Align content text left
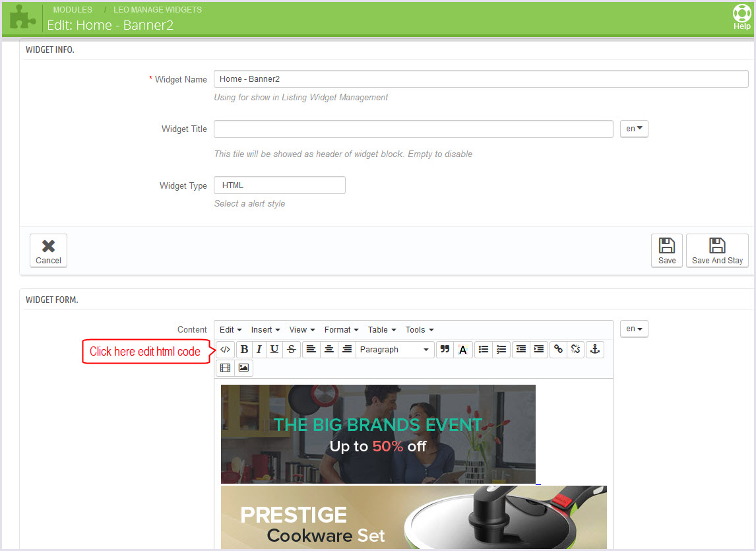Viewport: 756px width, 551px height. point(311,349)
